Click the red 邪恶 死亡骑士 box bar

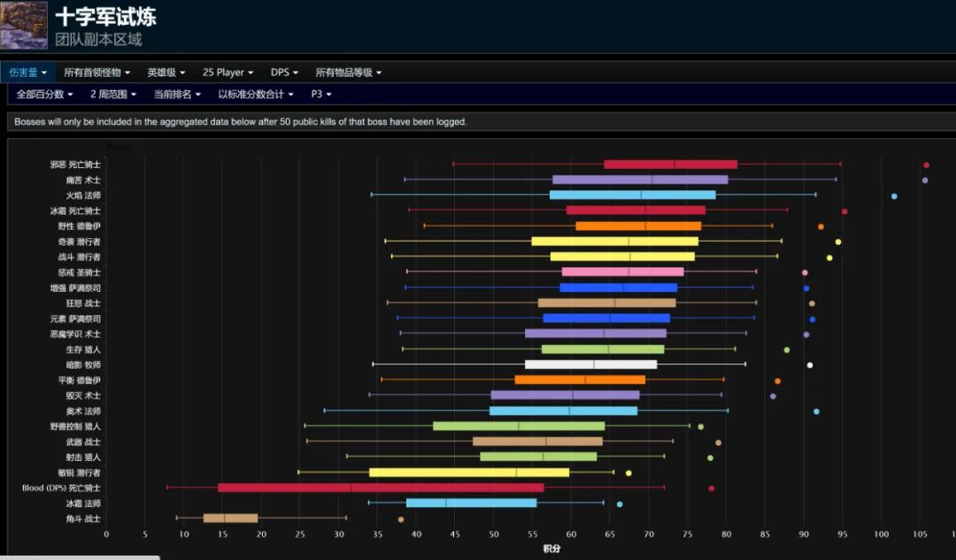point(671,165)
